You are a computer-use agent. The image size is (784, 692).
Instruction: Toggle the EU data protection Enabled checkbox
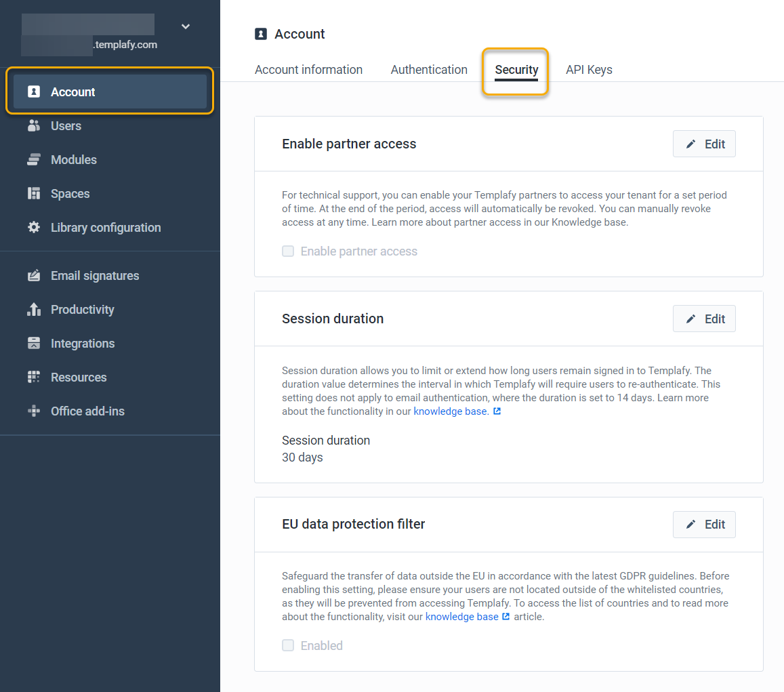pyautogui.click(x=288, y=645)
